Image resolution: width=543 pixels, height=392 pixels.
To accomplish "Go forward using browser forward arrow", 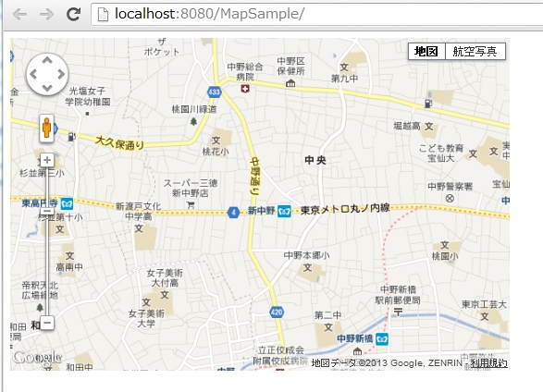I will pyautogui.click(x=46, y=14).
